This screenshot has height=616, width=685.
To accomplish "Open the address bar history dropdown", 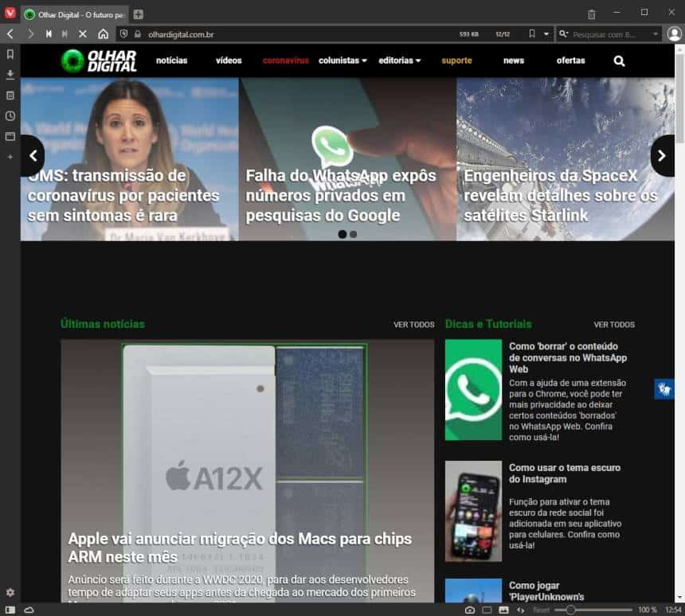I will click(546, 34).
